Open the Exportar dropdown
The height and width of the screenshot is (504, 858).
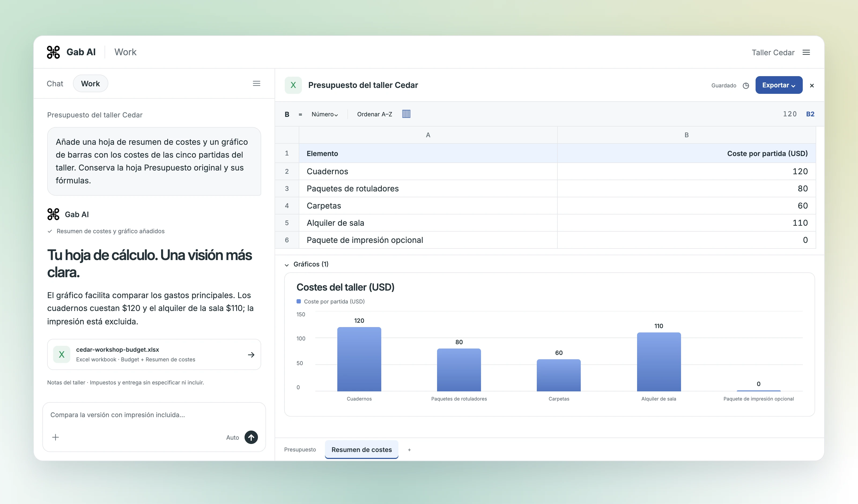pyautogui.click(x=779, y=85)
